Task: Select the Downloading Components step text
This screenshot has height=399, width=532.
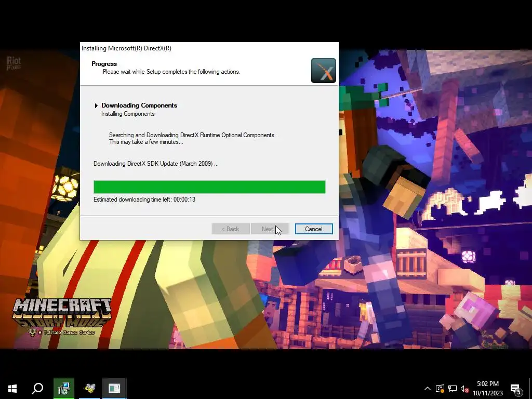Action: click(139, 105)
